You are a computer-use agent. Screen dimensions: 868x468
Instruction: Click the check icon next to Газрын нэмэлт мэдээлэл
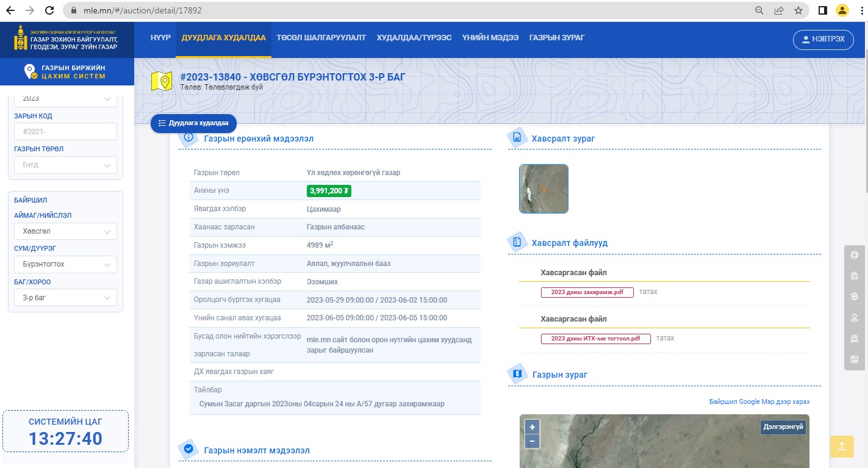click(x=188, y=449)
